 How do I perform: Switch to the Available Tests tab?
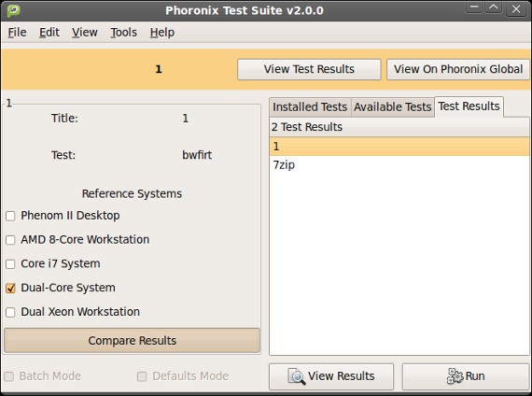(393, 107)
